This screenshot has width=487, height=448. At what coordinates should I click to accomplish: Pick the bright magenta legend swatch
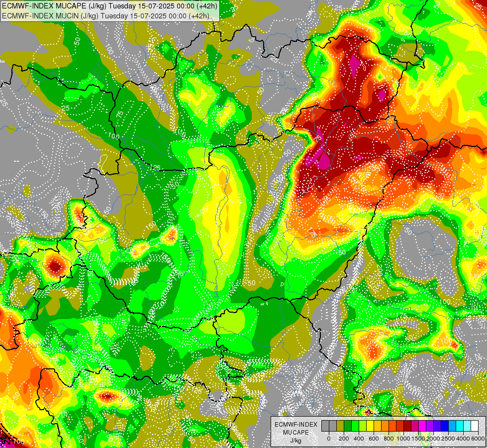coord(422,426)
